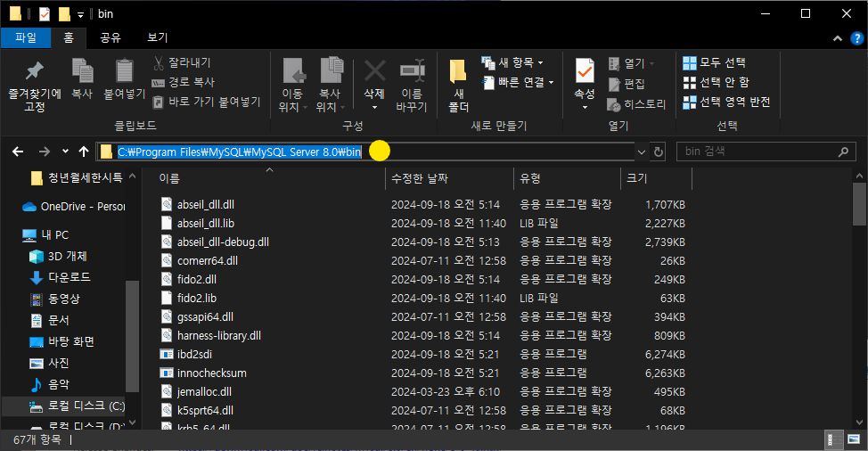Open address bar history dropdown

tap(642, 152)
